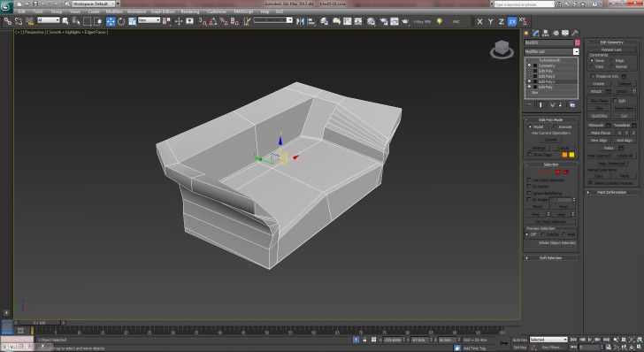This screenshot has height=352, width=644.
Task: Click the Mirror tool icon
Action: [301, 21]
